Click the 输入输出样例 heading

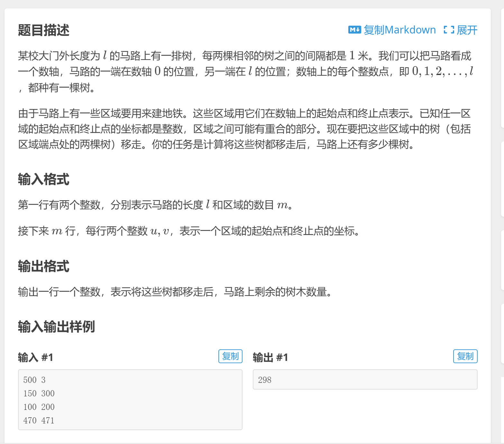(57, 326)
